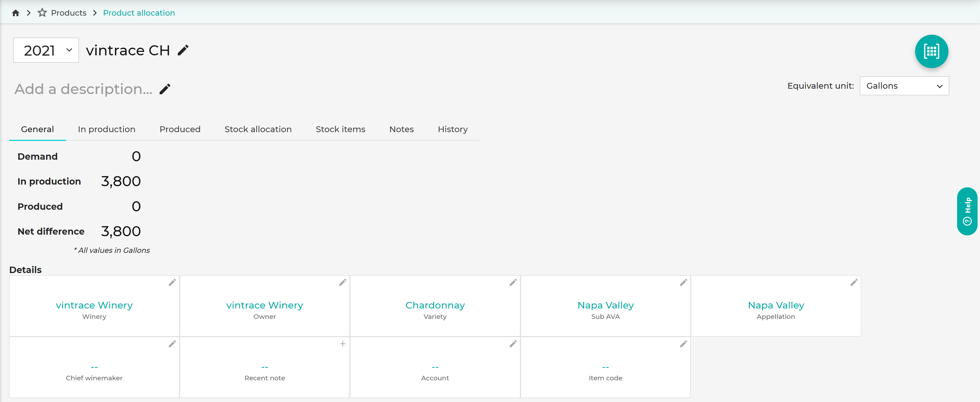Edit the Item code card pencil
The width and height of the screenshot is (980, 402).
point(683,344)
